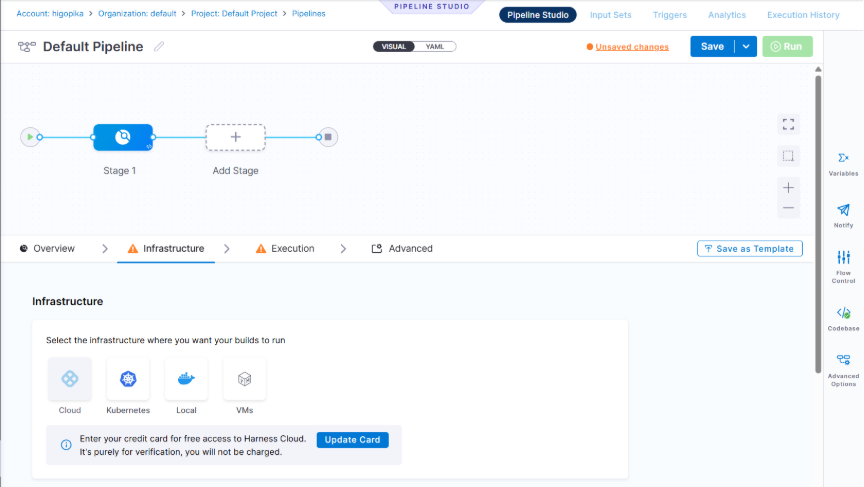Viewport: 864px width, 487px height.
Task: Choose Kubernetes infrastructure
Action: coord(128,379)
